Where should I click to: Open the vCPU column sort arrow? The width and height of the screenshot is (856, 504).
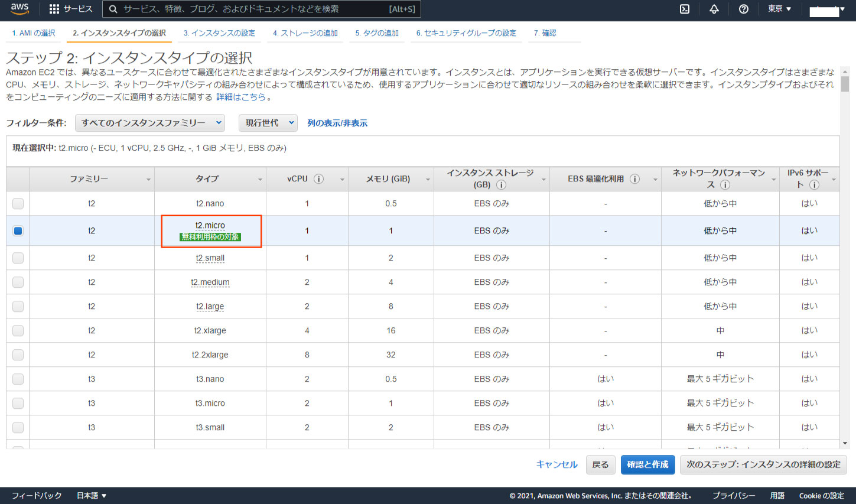coord(342,180)
